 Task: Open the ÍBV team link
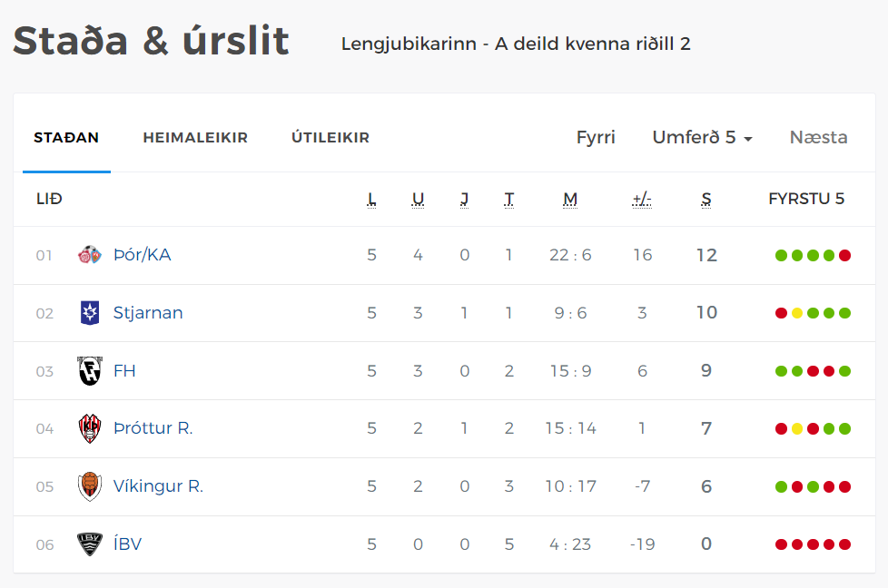(127, 544)
